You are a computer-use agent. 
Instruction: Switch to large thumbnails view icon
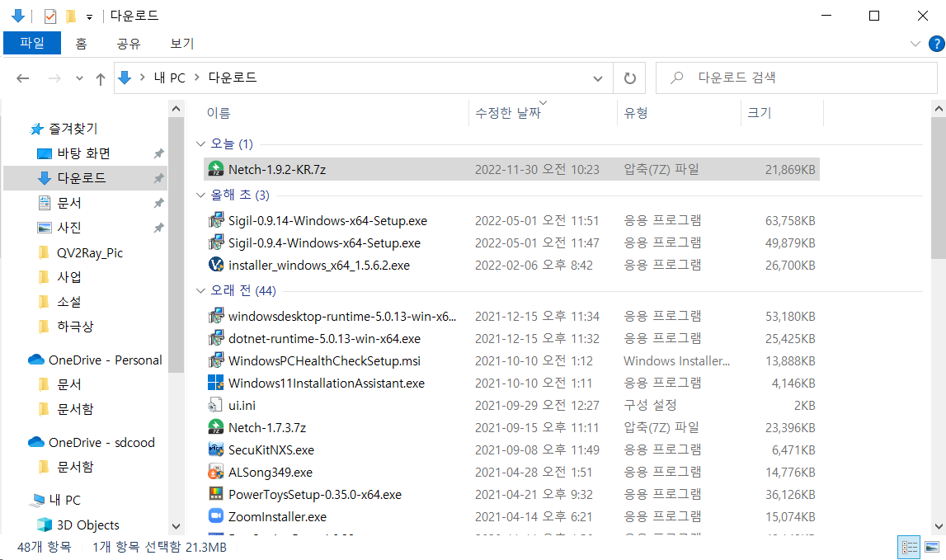click(932, 547)
